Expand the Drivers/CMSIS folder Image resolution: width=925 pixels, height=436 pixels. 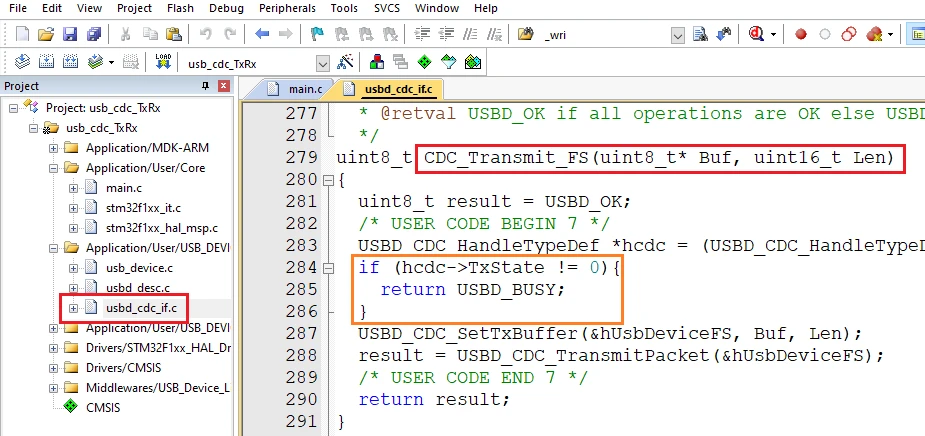(53, 368)
